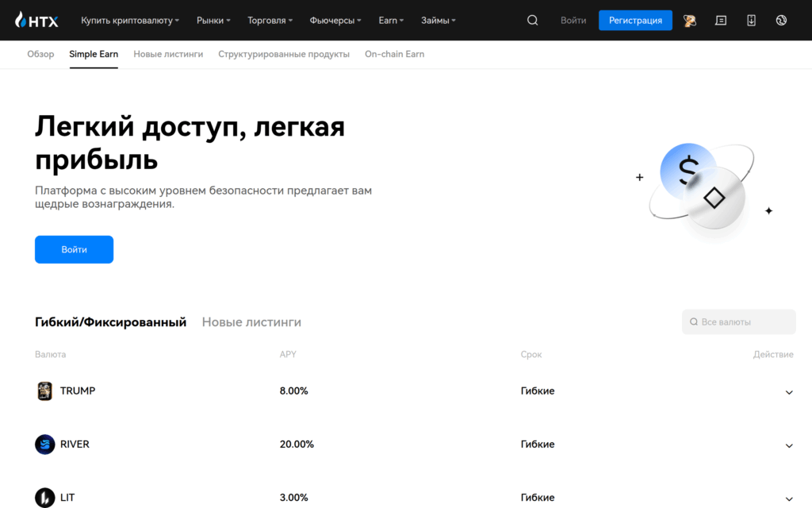Image resolution: width=812 pixels, height=508 pixels.
Task: Select the Новые листинги tab above table
Action: pyautogui.click(x=251, y=322)
